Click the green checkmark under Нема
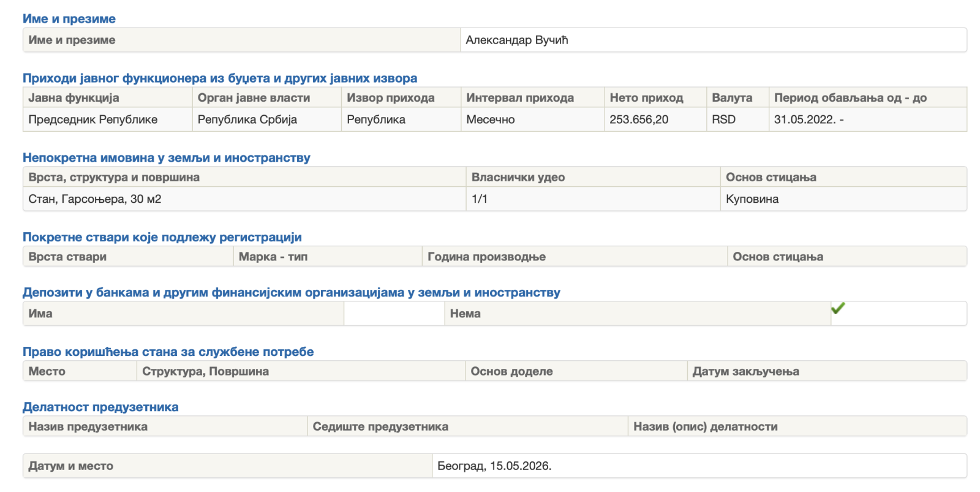Image resolution: width=980 pixels, height=492 pixels. coord(838,308)
